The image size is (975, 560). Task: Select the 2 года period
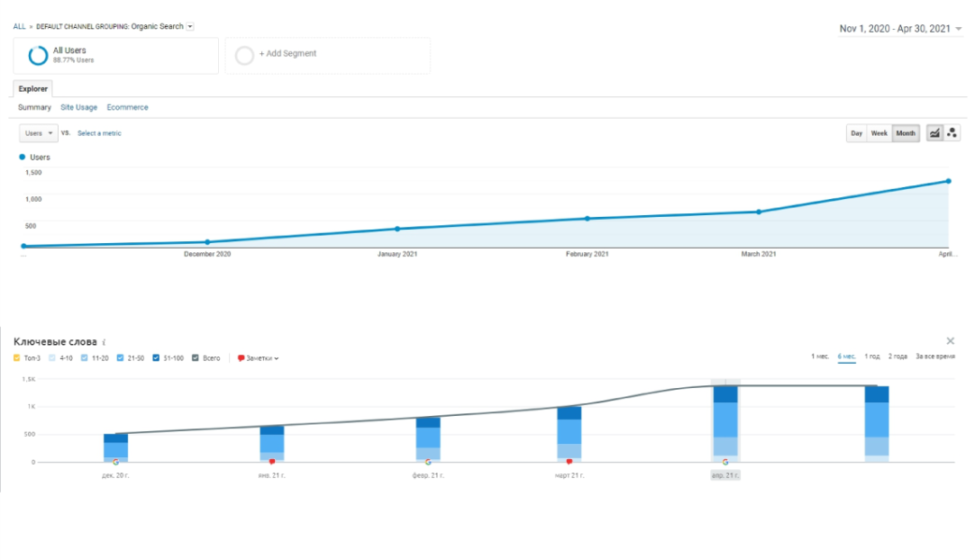coord(898,357)
